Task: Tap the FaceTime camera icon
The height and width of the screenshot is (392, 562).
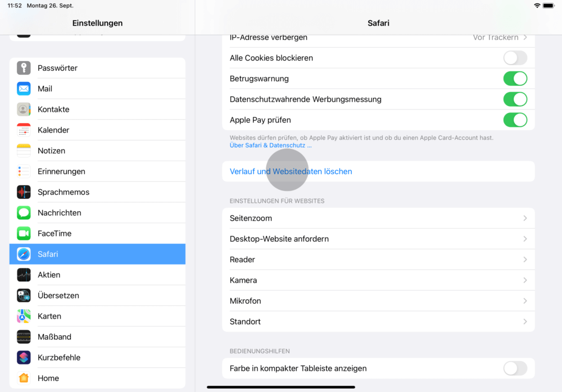Action: (24, 234)
